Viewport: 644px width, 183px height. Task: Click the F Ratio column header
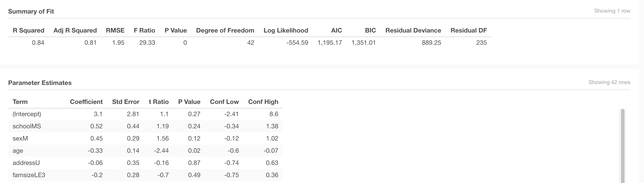144,30
